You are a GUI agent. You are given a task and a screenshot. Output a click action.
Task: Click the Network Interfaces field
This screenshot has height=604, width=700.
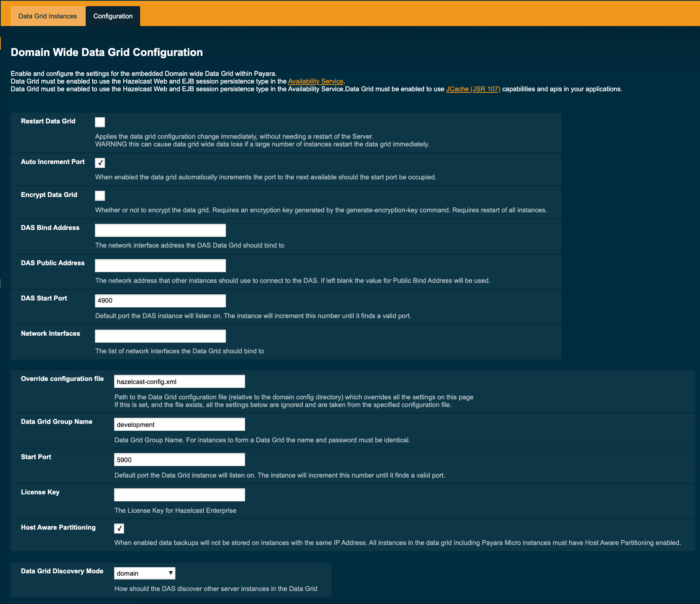coord(160,335)
